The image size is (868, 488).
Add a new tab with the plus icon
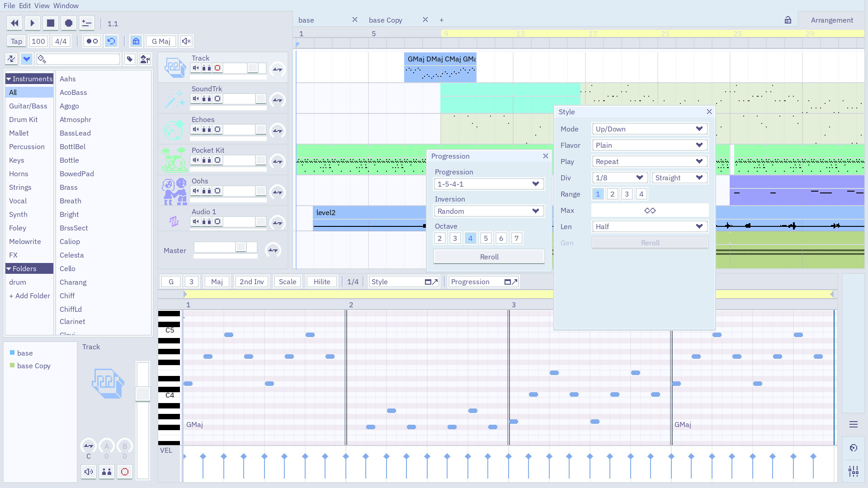pos(441,20)
